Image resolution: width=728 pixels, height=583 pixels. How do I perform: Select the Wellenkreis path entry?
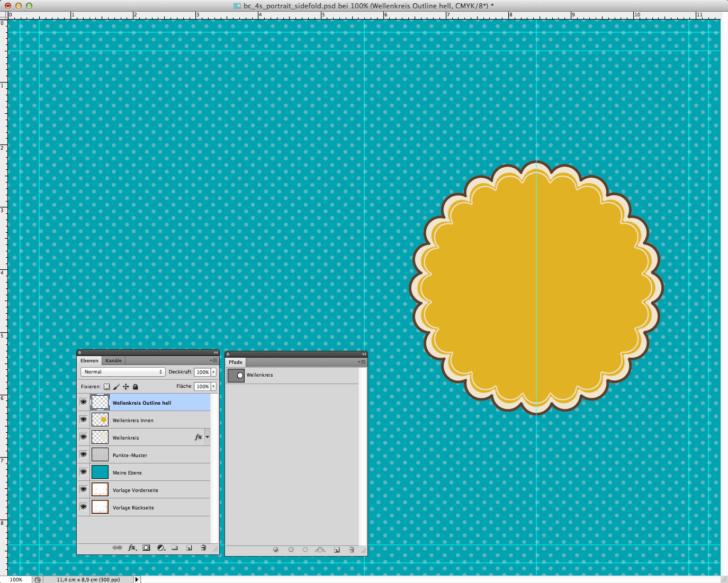[259, 375]
